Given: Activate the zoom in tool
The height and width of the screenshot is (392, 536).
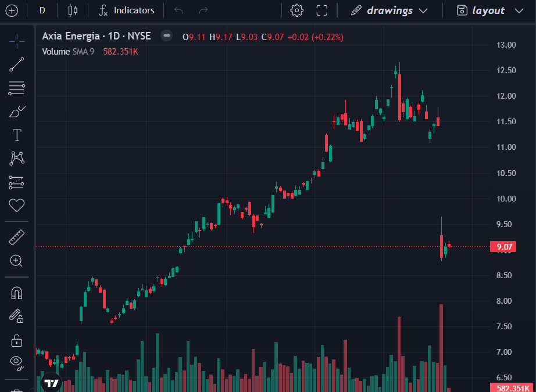Looking at the screenshot, I should coord(17,261).
